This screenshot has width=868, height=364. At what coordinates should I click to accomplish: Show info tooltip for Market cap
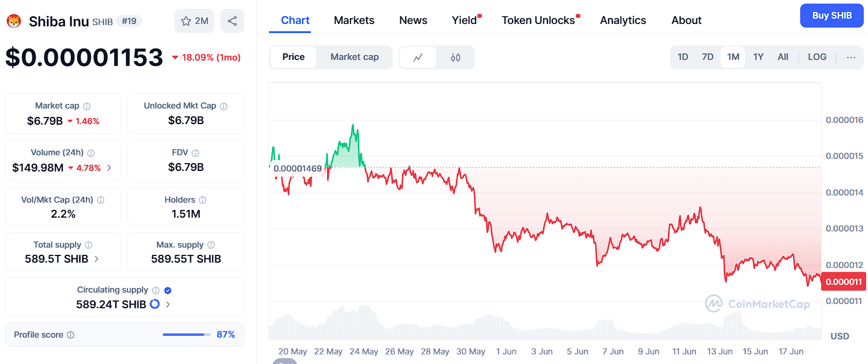click(86, 106)
